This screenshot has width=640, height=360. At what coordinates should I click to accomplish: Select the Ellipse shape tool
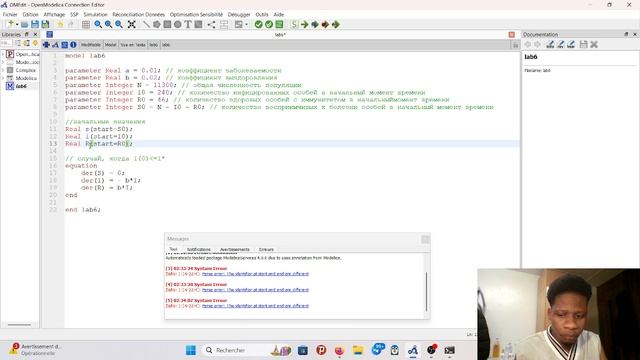[x=178, y=24]
